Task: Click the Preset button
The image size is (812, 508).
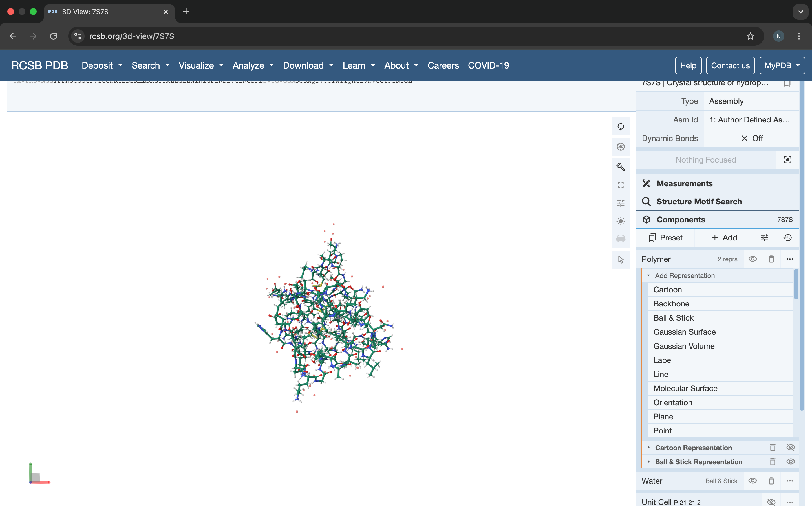Action: coord(665,238)
